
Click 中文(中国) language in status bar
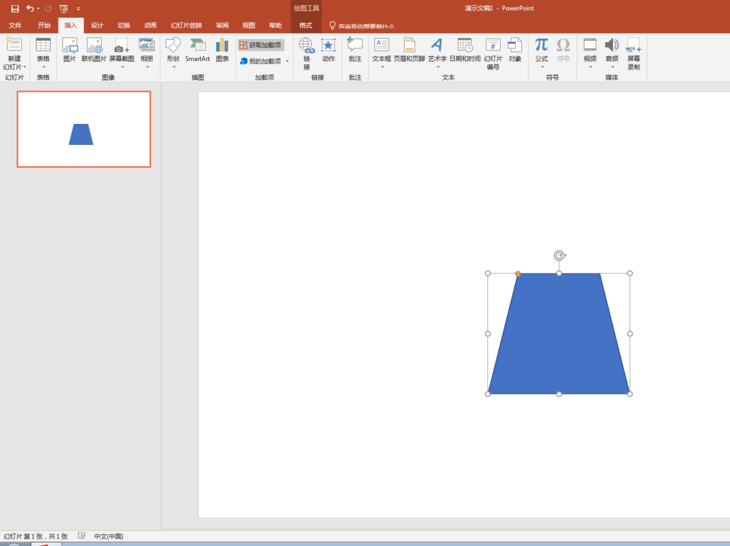(108, 536)
